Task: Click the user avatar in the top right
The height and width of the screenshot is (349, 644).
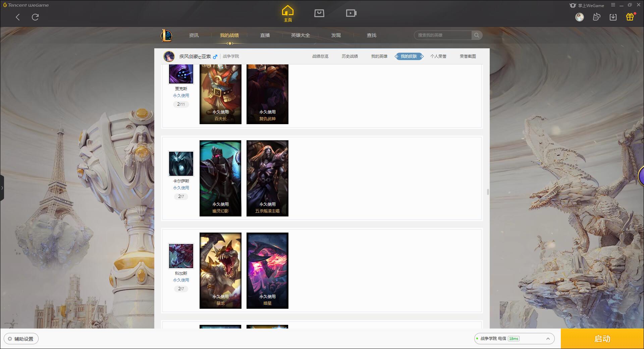Action: tap(579, 17)
